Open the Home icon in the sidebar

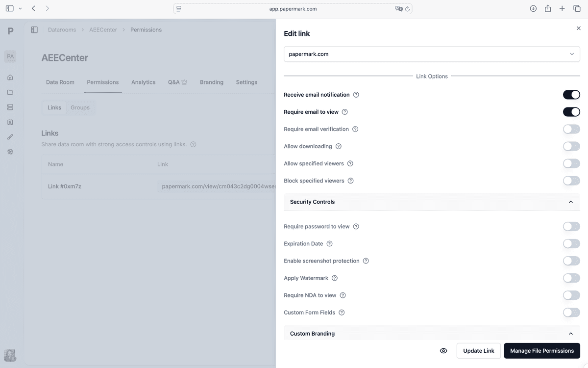pos(10,77)
